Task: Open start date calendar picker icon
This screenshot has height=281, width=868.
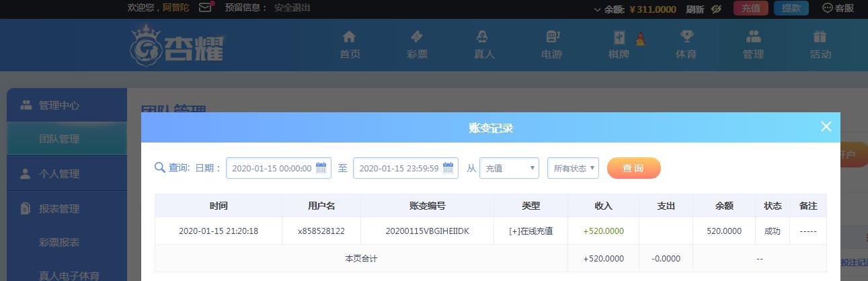Action: pos(321,168)
